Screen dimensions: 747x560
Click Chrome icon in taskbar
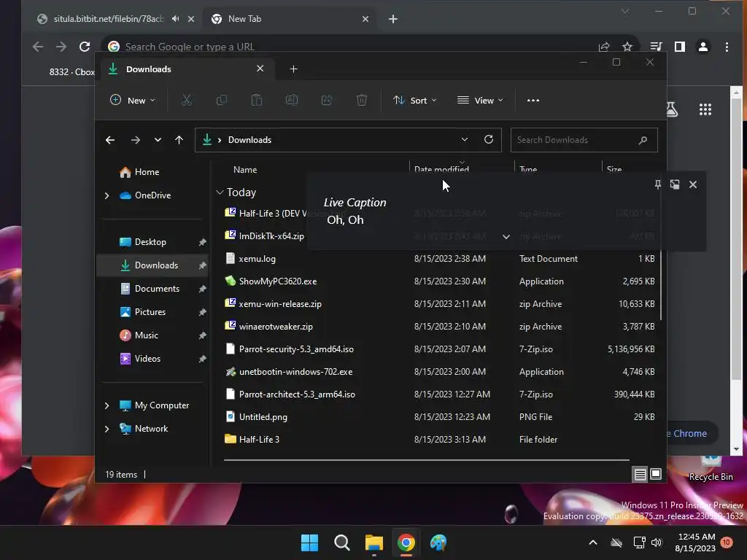click(x=406, y=542)
